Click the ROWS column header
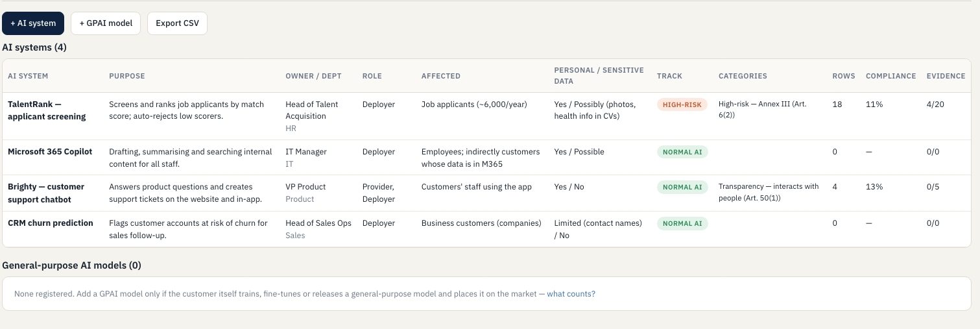This screenshot has width=980, height=329. [x=844, y=76]
